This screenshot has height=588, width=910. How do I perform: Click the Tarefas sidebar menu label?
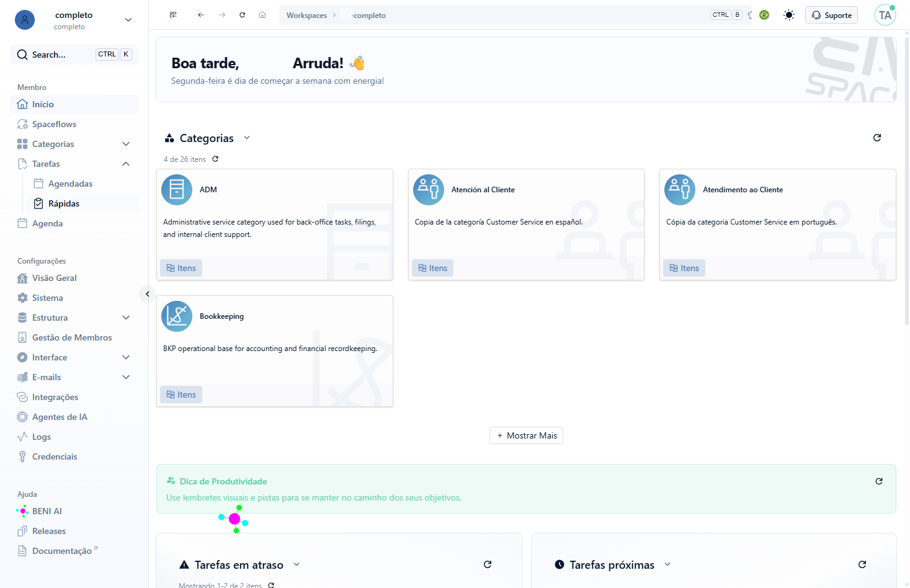tap(46, 164)
